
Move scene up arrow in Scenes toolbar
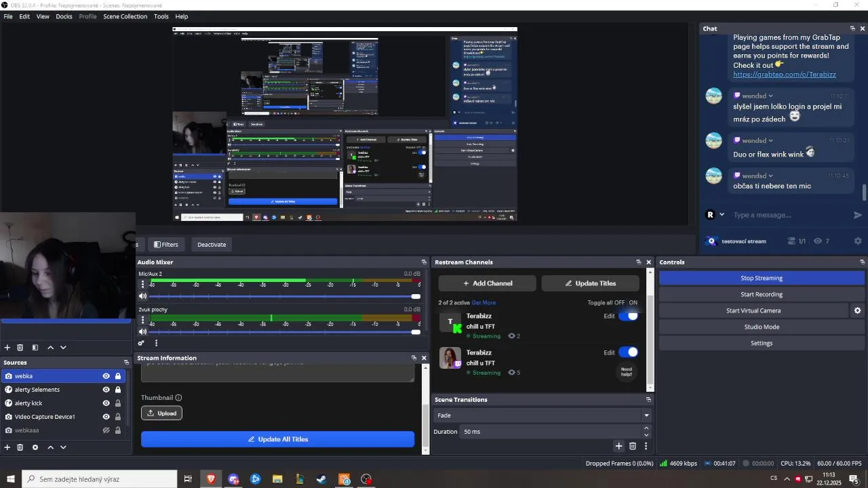coord(50,348)
